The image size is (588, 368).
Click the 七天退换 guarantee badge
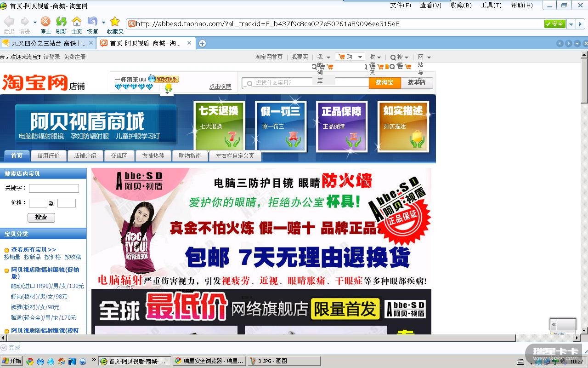[219, 126]
